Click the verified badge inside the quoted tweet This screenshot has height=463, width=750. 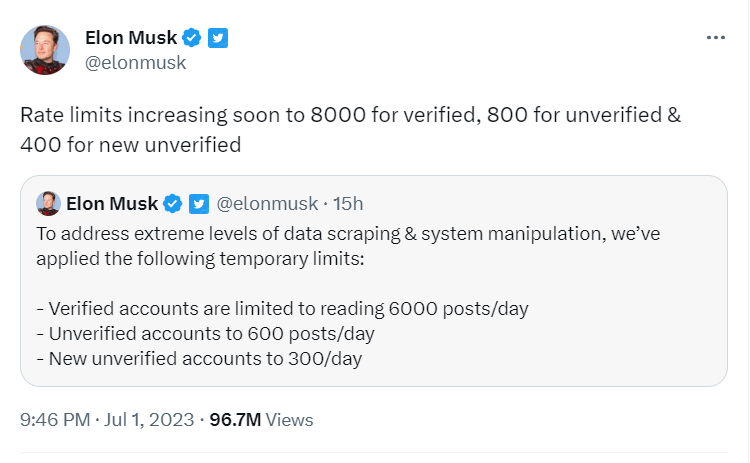point(172,204)
